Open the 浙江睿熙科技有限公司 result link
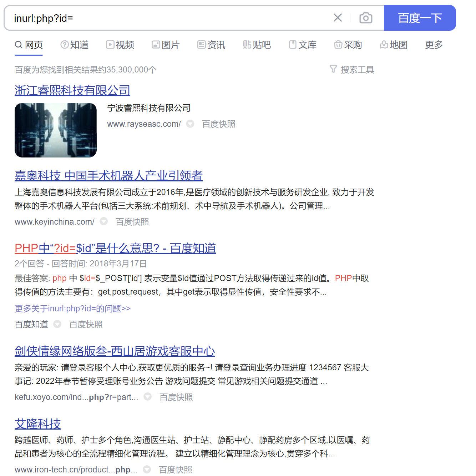This screenshot has width=476, height=476. point(72,90)
